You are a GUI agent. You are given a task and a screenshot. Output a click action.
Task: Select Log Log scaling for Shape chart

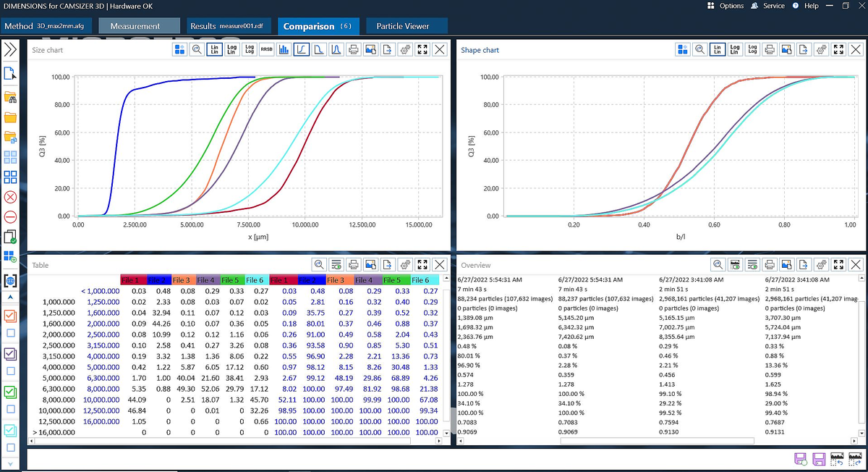tap(752, 49)
